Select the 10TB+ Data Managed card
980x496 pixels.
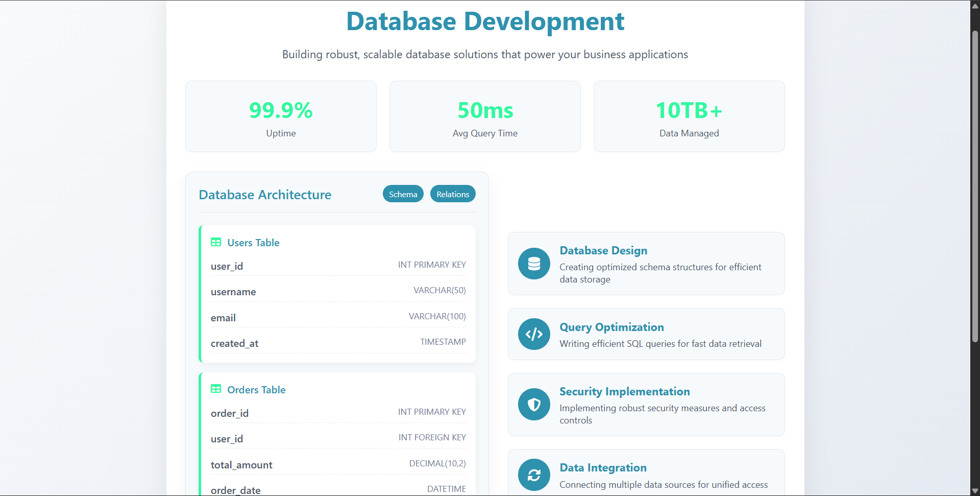tap(689, 116)
